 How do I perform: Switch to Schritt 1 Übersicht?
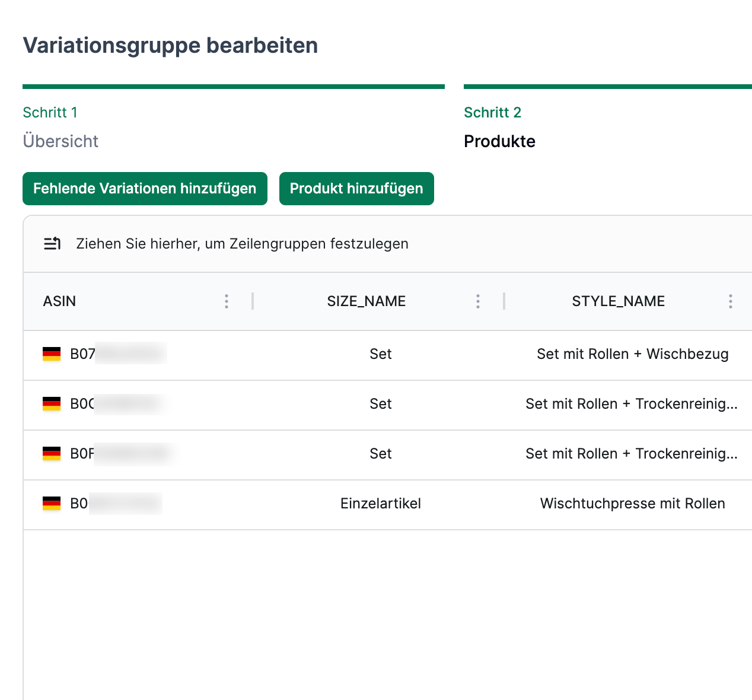(x=60, y=141)
